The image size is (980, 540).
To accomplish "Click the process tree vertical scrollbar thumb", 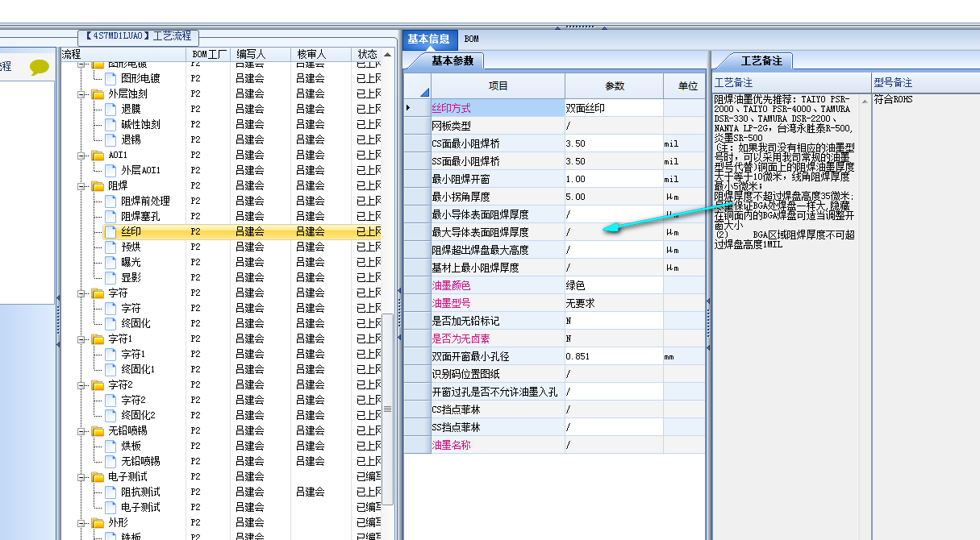I will click(x=388, y=411).
